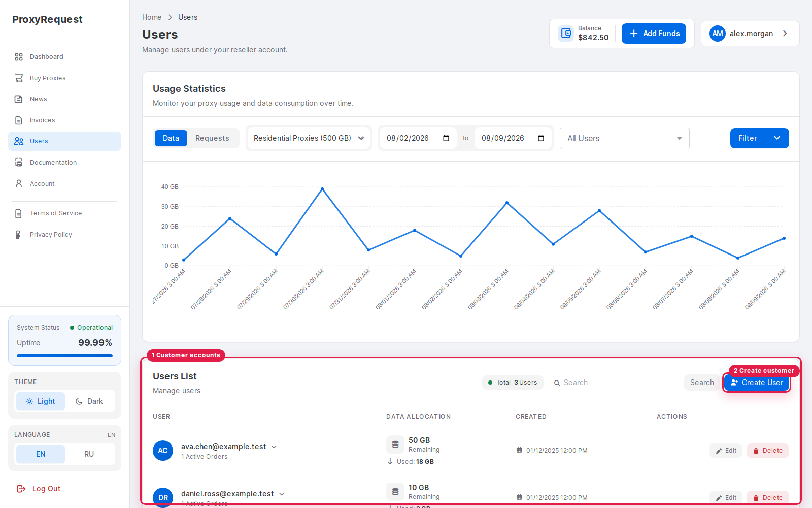Expand ava.chen@example.test user details chevron
The image size is (812, 508).
(274, 447)
